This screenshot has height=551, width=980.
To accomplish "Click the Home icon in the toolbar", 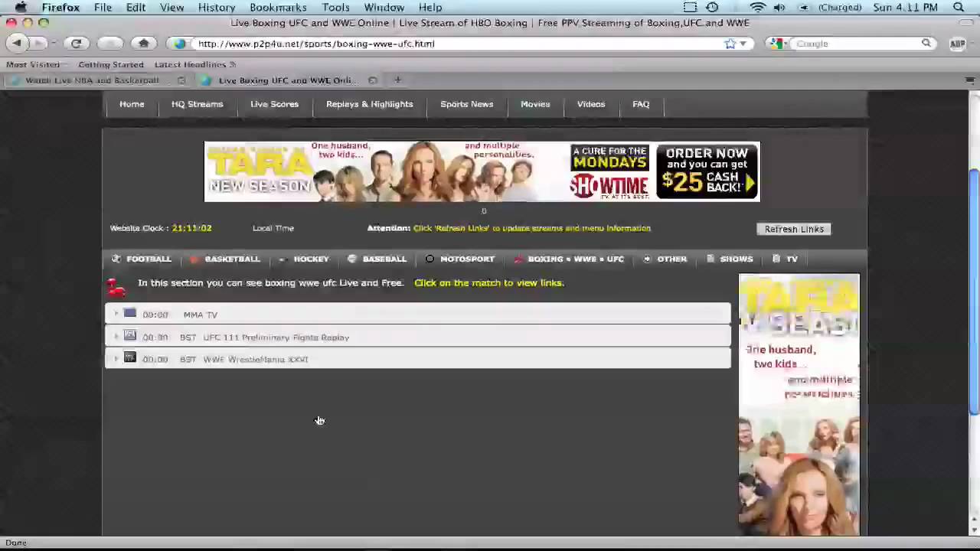I will [x=143, y=44].
